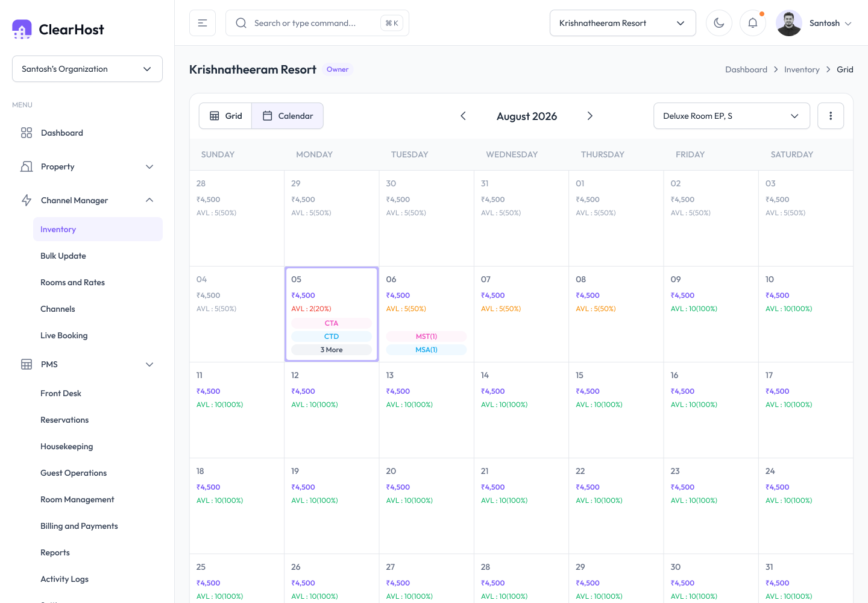Click ₹4,500 rate on day 12
Viewport: 868px width, 603px height.
pyautogui.click(x=303, y=391)
